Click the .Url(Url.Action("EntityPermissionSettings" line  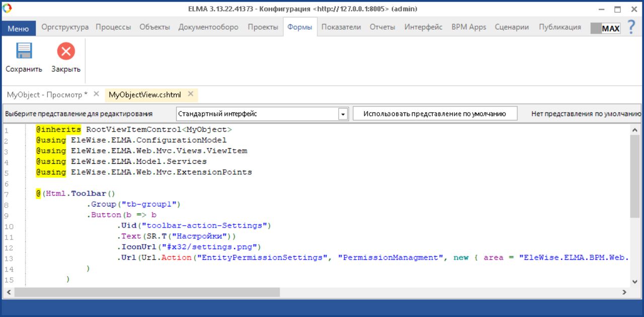(x=373, y=258)
